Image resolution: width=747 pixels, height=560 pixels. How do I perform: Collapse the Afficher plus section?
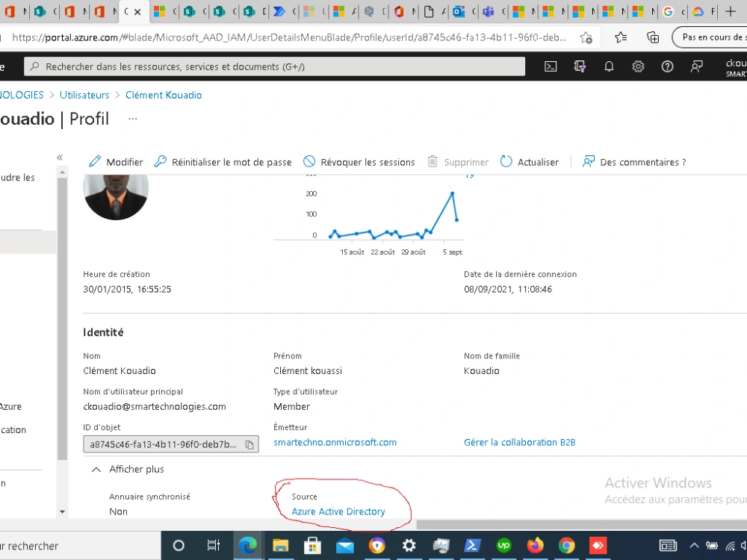tap(127, 469)
